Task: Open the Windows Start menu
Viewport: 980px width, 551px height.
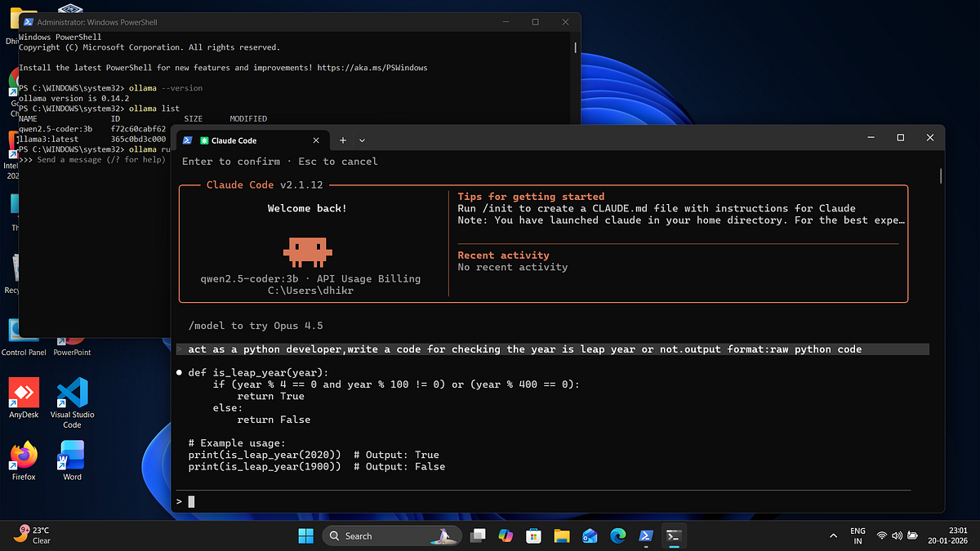Action: tap(305, 535)
